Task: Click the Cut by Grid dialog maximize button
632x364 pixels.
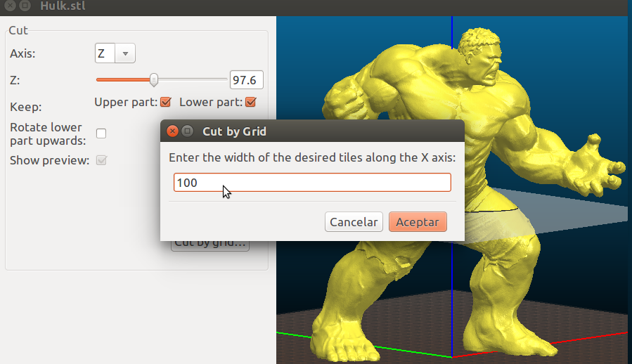Action: 188,131
